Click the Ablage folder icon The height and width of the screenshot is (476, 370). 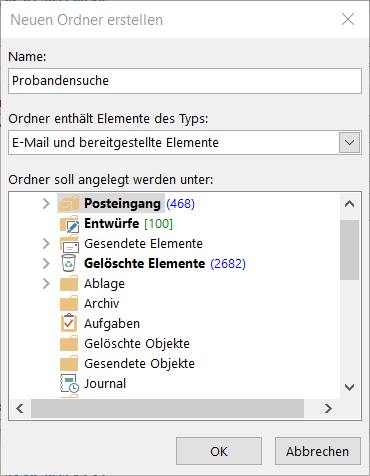click(x=69, y=284)
